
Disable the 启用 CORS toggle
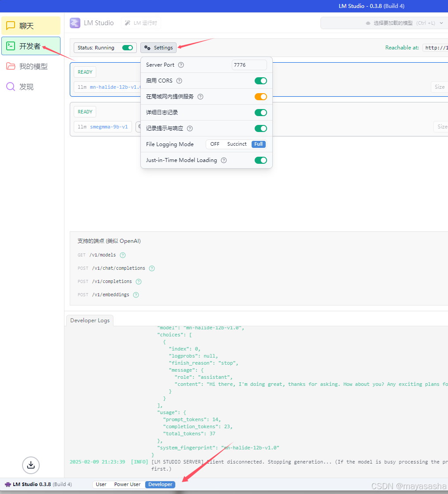(x=260, y=81)
